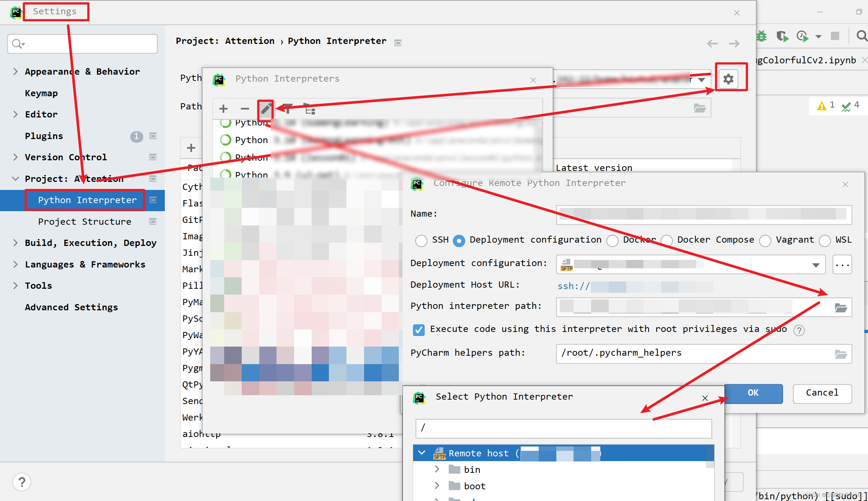Image resolution: width=868 pixels, height=501 pixels.
Task: Add a new interpreter with the plus icon
Action: point(223,109)
